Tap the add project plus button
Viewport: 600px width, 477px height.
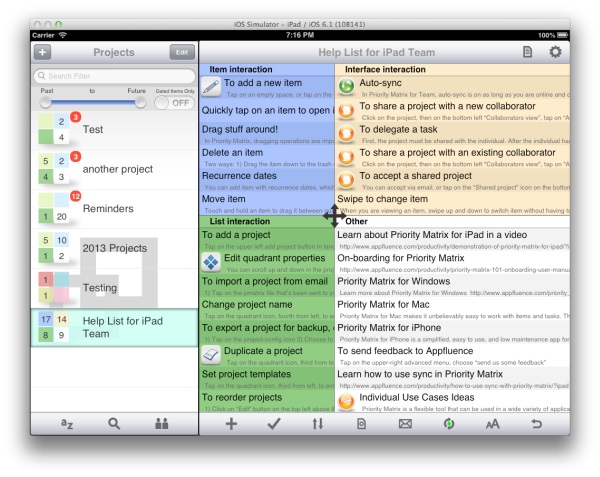(x=42, y=52)
